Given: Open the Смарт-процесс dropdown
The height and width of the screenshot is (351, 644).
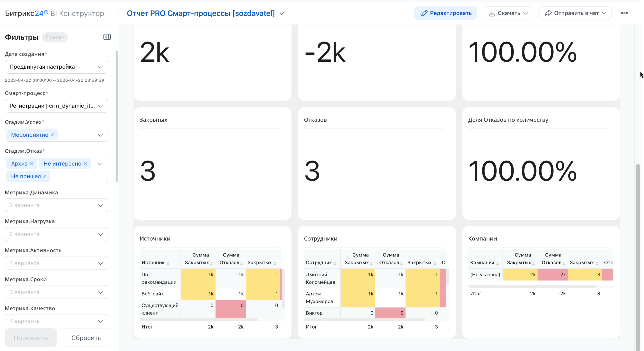Looking at the screenshot, I should tap(56, 106).
